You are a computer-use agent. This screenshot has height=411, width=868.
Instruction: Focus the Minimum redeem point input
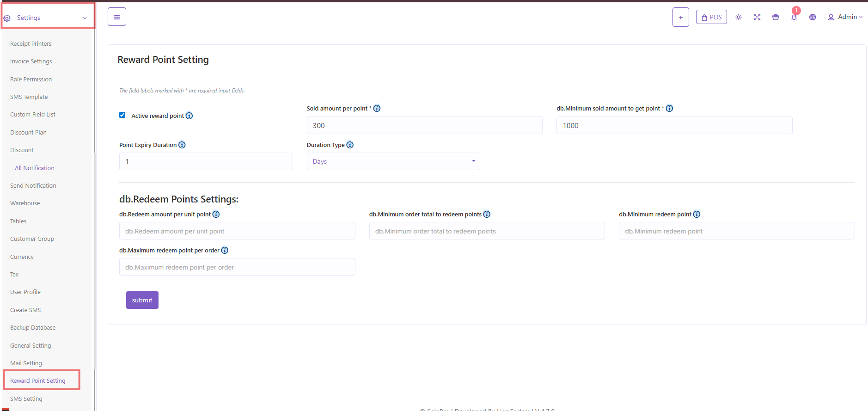pos(736,231)
